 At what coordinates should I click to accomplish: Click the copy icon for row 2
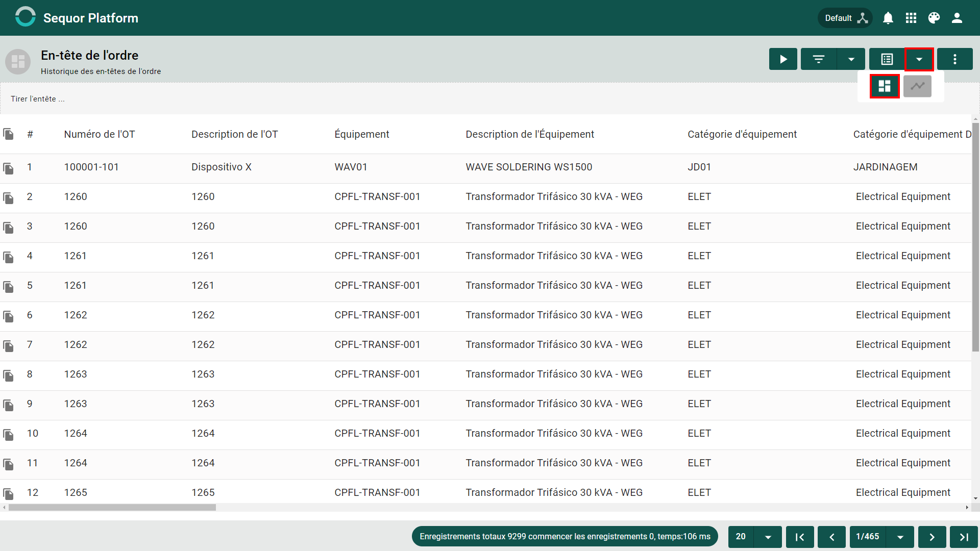pos(8,198)
